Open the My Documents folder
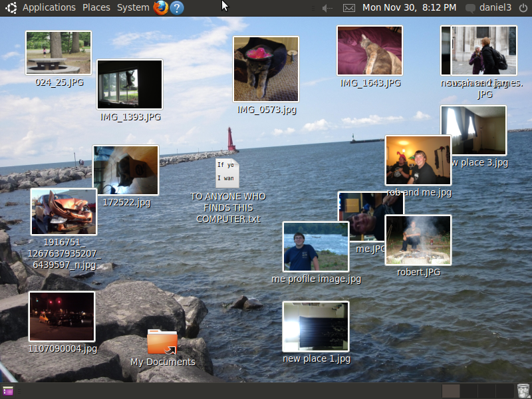This screenshot has width=532, height=399. (x=162, y=342)
